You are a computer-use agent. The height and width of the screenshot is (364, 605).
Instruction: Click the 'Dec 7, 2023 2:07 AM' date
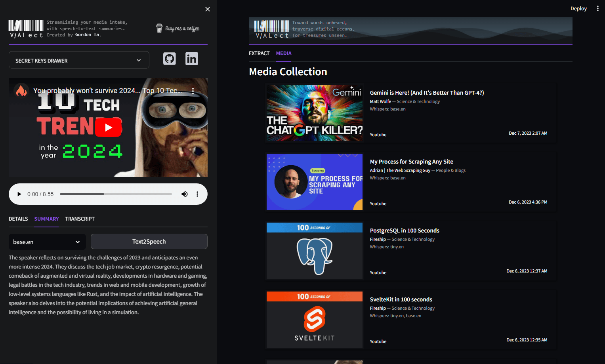528,133
